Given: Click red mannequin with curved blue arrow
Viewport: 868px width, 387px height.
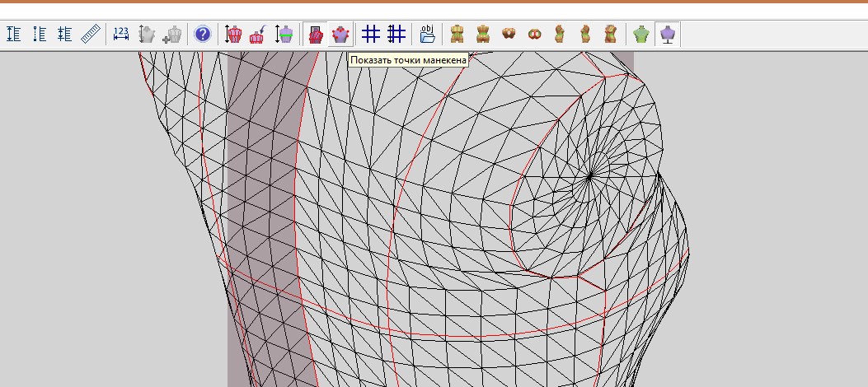Looking at the screenshot, I should click(259, 35).
